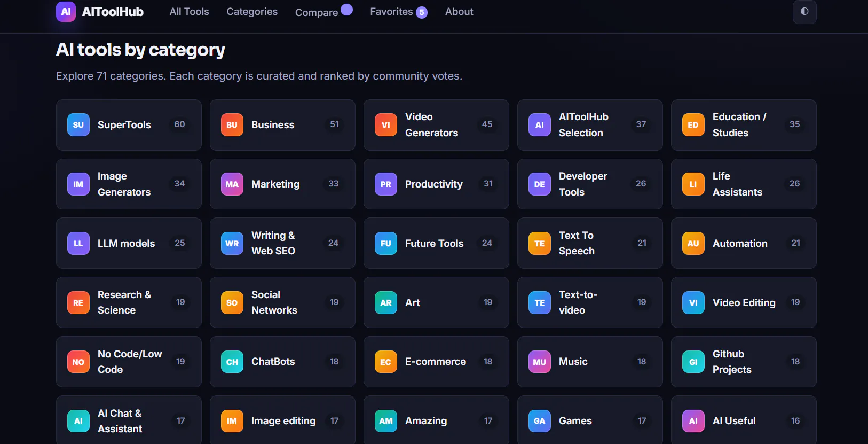The image size is (868, 444).
Task: Open Favorites with 5 badge
Action: [x=399, y=12]
